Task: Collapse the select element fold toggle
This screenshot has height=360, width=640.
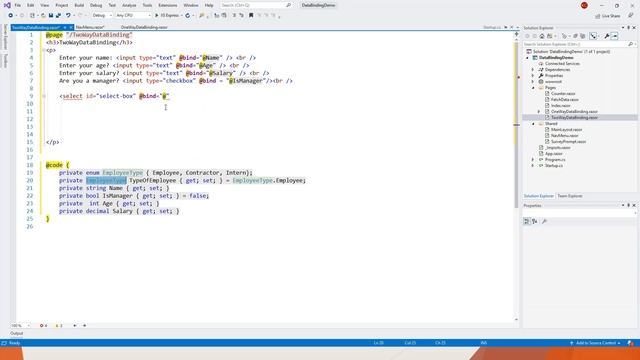Action: tap(44, 96)
